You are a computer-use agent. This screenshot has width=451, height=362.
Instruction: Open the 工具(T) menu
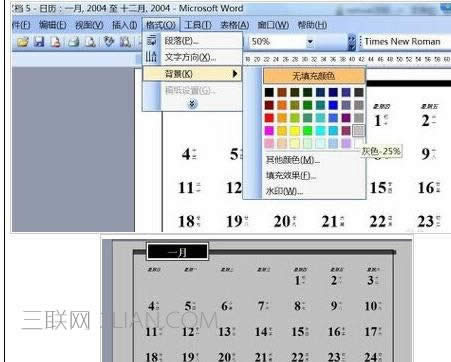198,25
